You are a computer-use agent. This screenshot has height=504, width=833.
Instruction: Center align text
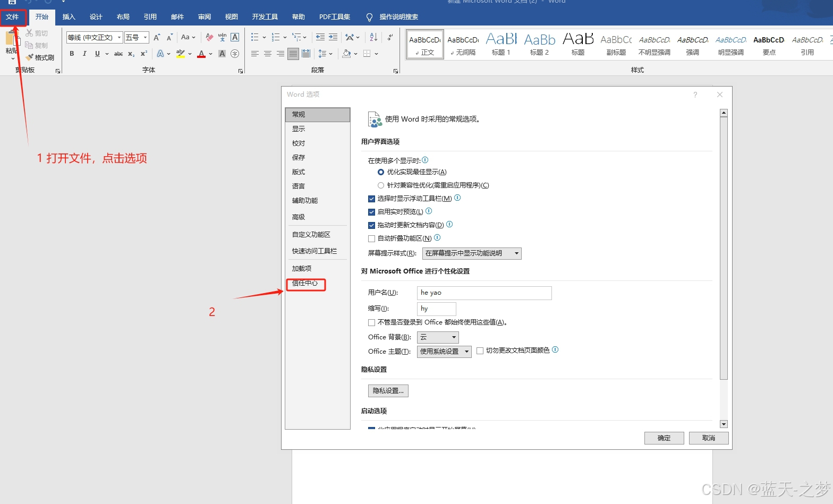pos(268,54)
